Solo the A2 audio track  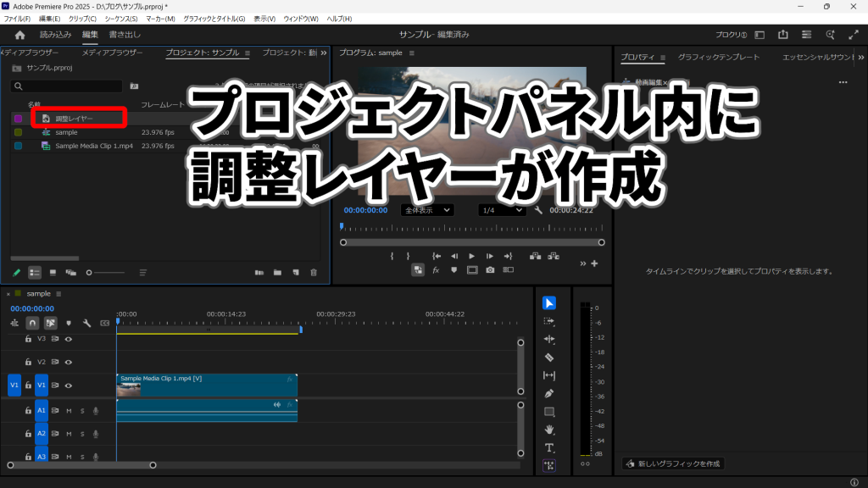(x=82, y=434)
